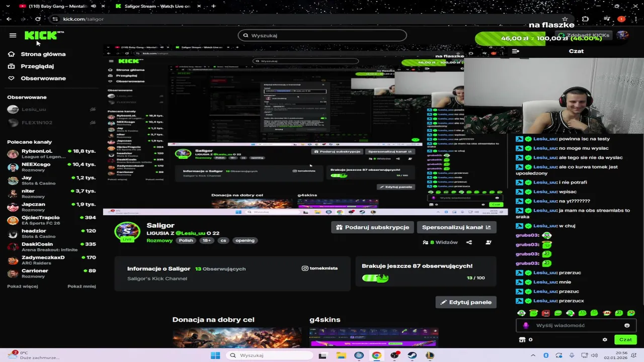This screenshot has height=362, width=644.
Task: Click the followers goal progress bar
Action: click(x=375, y=278)
